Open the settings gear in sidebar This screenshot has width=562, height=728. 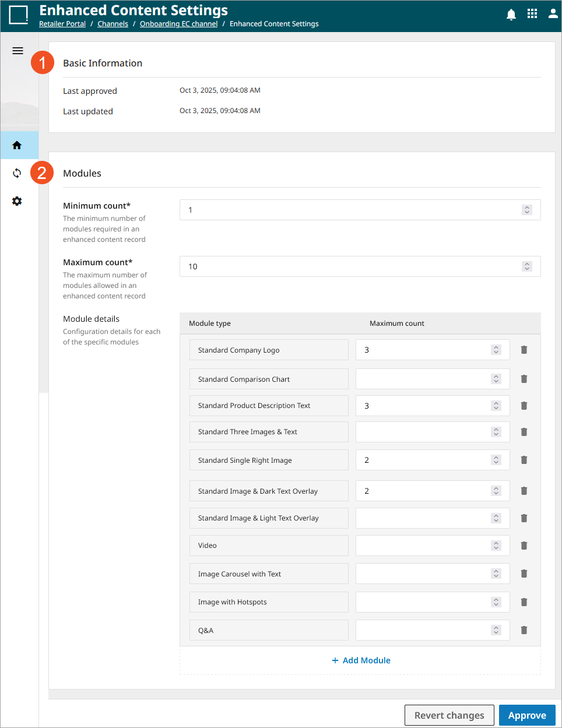(17, 201)
